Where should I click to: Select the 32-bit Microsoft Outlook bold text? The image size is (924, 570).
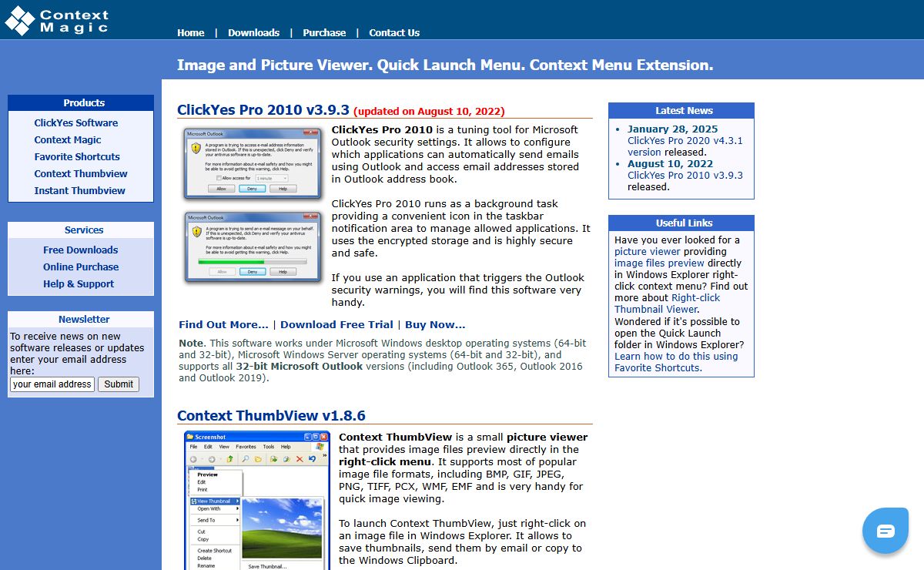coord(300,366)
